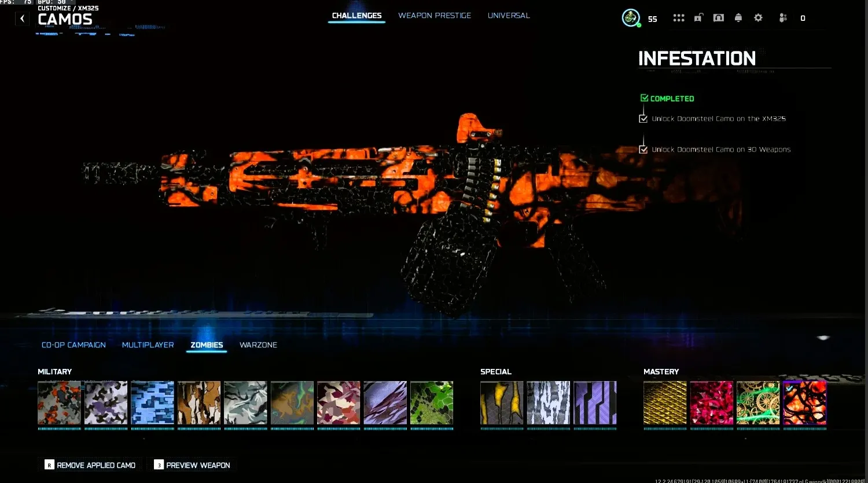Select the first Military camo swatch

(x=60, y=402)
